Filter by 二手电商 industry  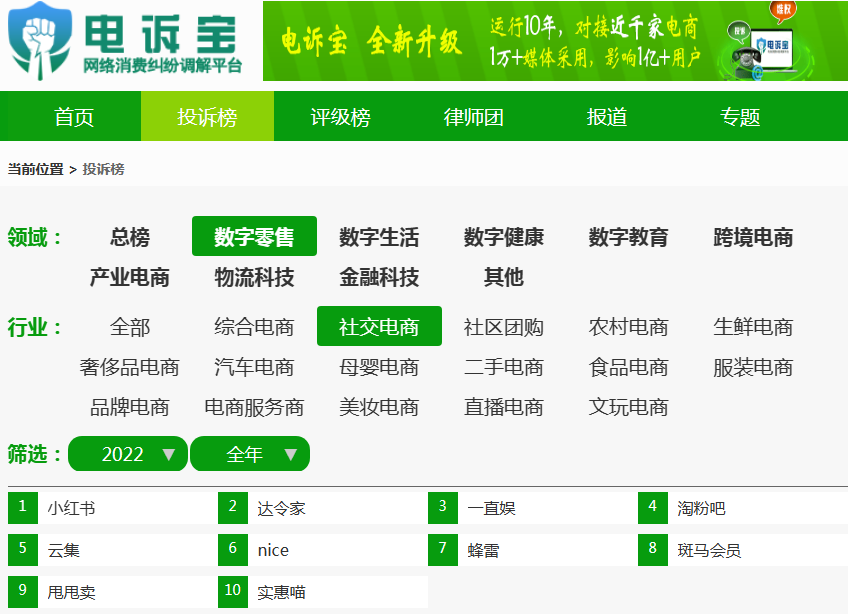(504, 367)
